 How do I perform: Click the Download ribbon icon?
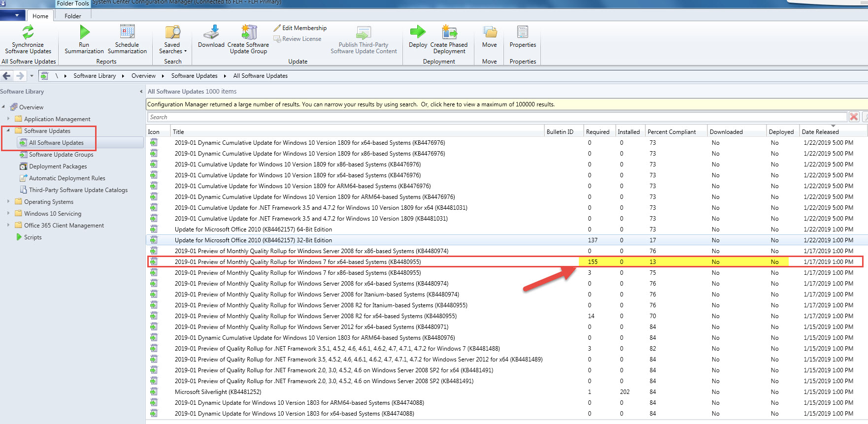211,33
